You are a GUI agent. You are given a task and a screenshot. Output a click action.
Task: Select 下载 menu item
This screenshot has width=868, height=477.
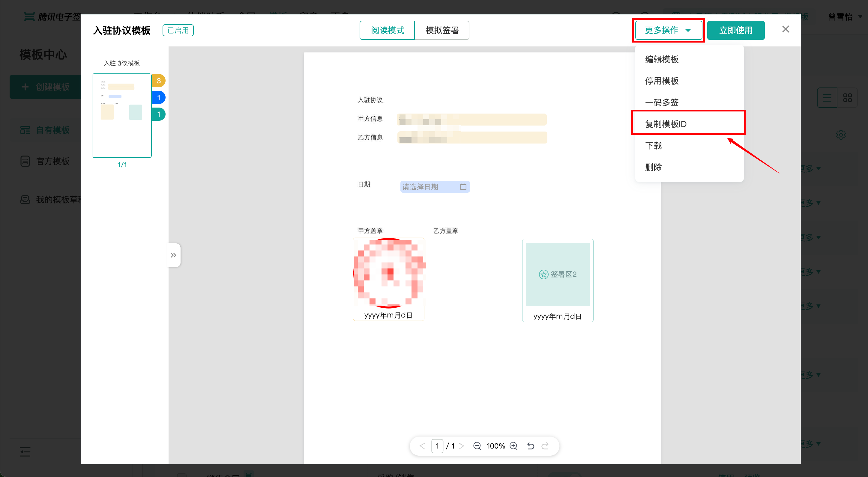[689, 145]
